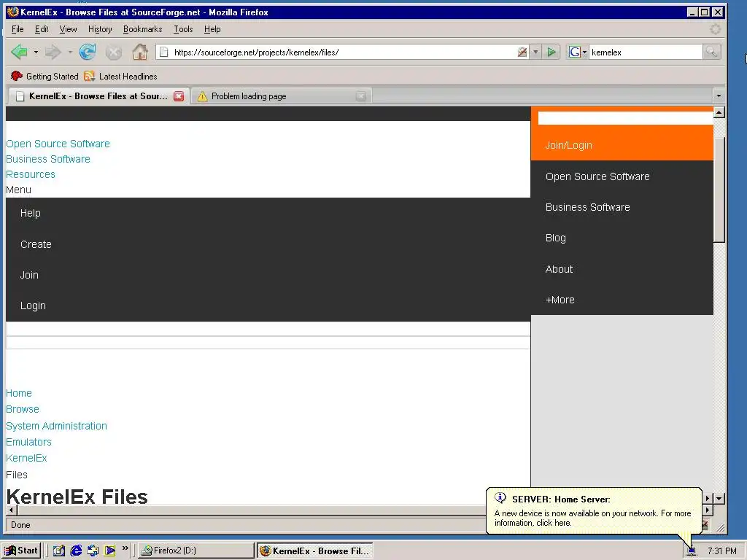Open the Bookmarks menu
Screen dimensions: 747x560
142,29
